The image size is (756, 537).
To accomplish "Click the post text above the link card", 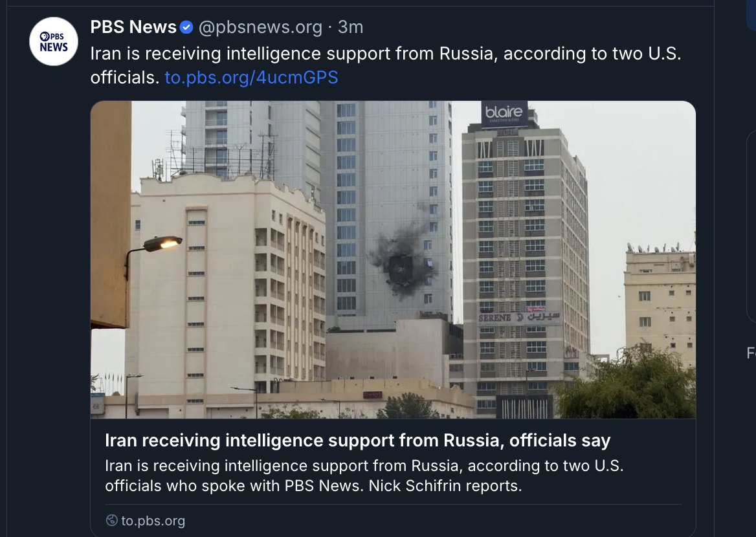I will [x=385, y=54].
